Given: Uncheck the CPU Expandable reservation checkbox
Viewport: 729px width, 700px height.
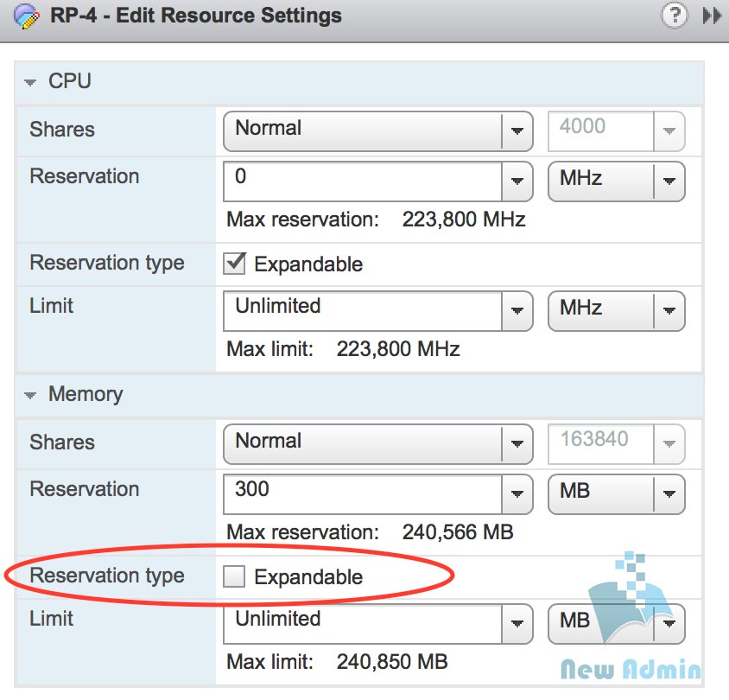Looking at the screenshot, I should pos(234,264).
